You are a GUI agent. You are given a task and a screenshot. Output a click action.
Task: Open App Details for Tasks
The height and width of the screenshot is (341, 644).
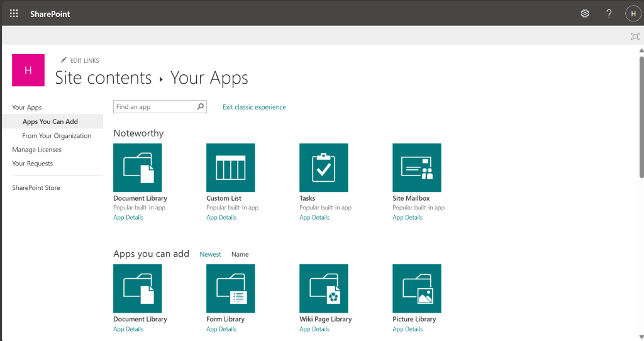pos(314,217)
